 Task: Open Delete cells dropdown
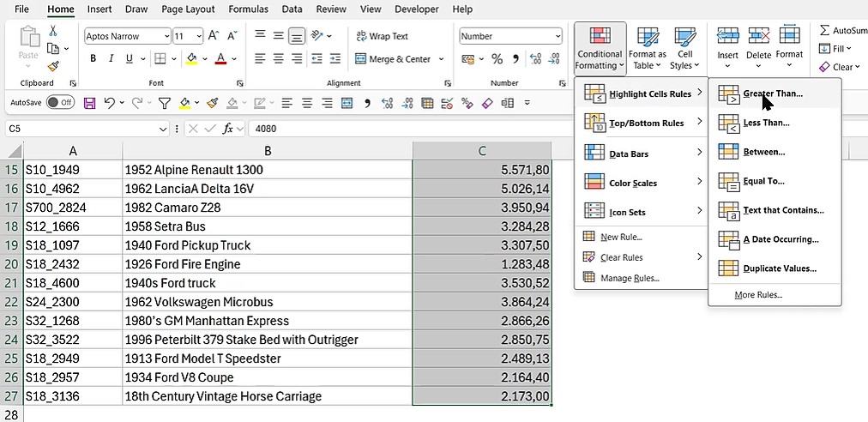pyautogui.click(x=758, y=66)
